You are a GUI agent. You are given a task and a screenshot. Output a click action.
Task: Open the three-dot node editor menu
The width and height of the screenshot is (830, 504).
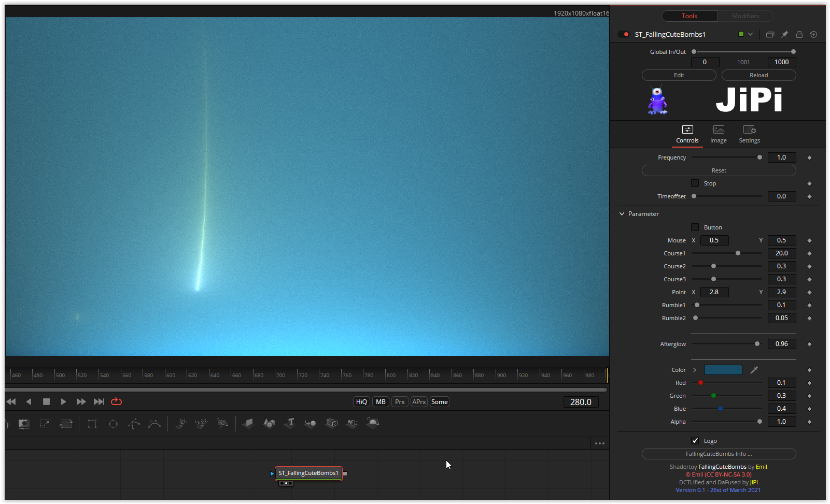tap(600, 443)
